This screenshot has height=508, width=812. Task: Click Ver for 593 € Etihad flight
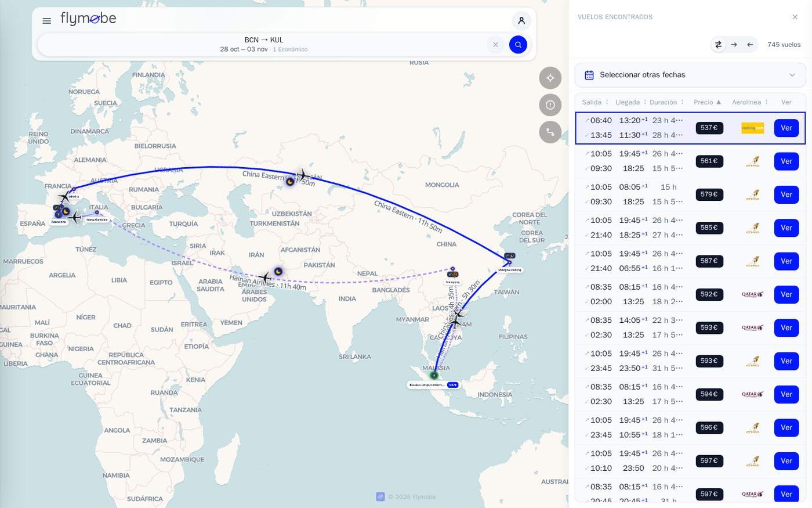coord(786,361)
